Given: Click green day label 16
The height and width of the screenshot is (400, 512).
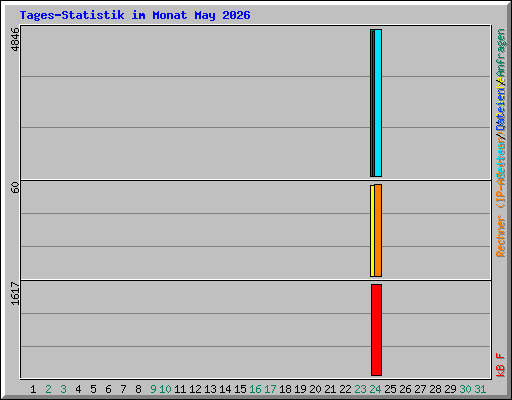Looking at the screenshot, I should tap(255, 389).
